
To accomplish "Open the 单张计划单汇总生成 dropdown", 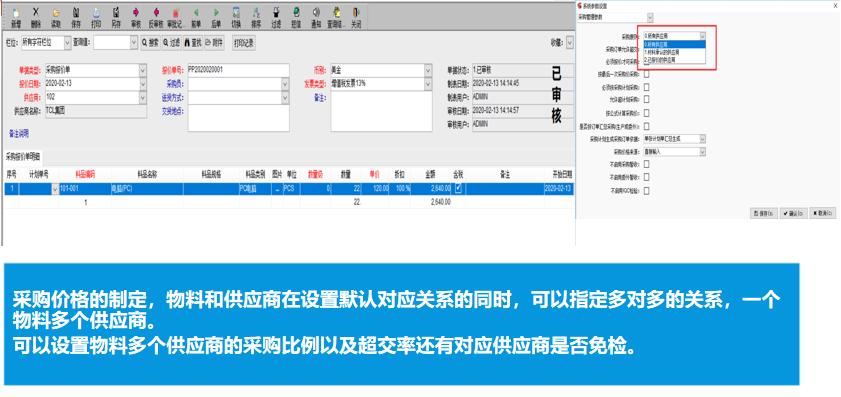I will pos(703,139).
